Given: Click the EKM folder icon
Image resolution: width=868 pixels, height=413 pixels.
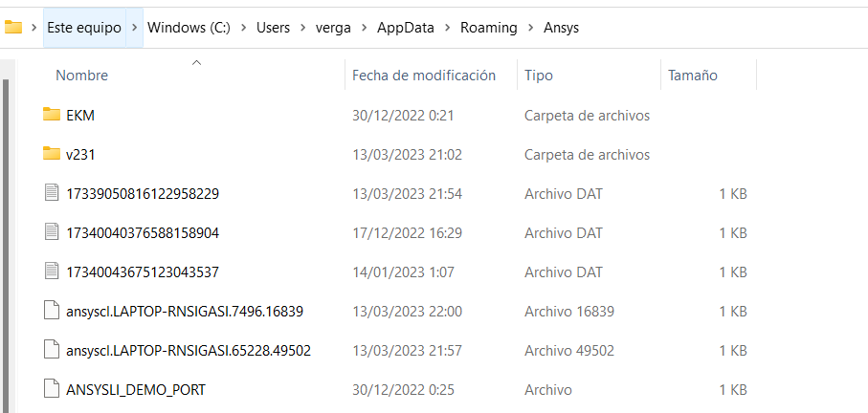Looking at the screenshot, I should [52, 115].
